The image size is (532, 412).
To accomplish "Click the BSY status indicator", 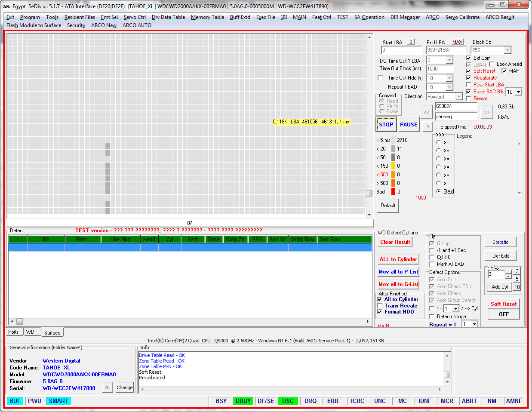I will [221, 401].
